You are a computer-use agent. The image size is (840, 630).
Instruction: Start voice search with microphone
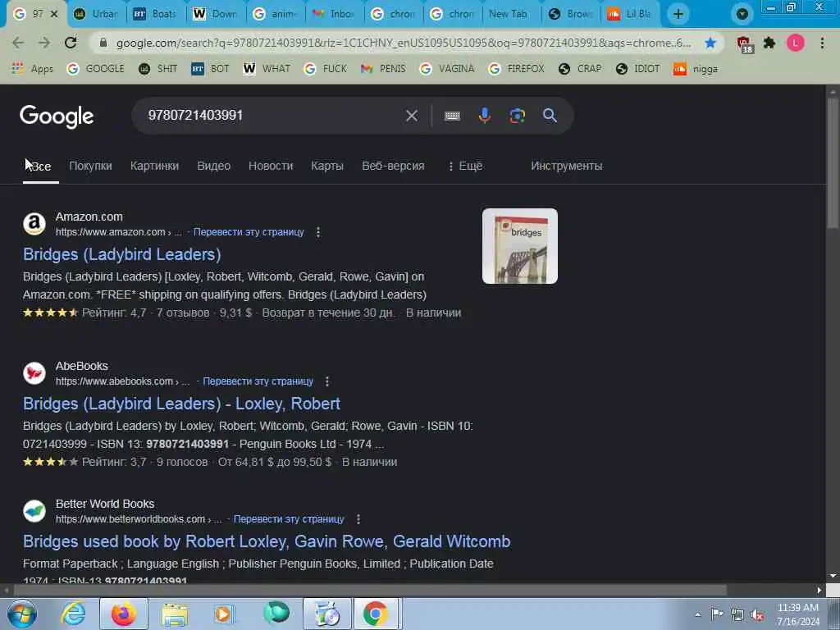484,115
